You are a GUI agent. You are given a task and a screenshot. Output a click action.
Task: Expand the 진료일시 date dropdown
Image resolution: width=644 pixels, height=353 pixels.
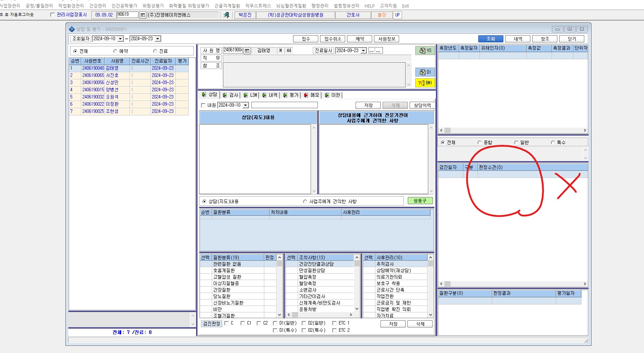(x=364, y=51)
